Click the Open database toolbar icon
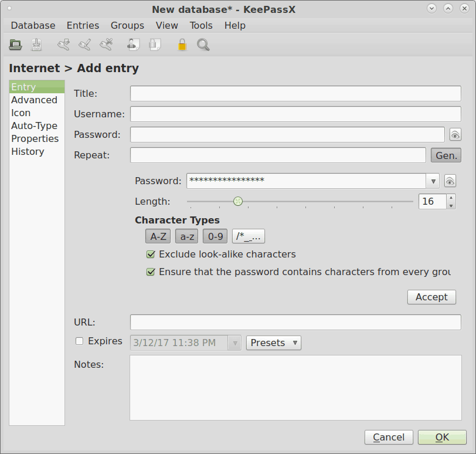The image size is (476, 454). (15, 45)
